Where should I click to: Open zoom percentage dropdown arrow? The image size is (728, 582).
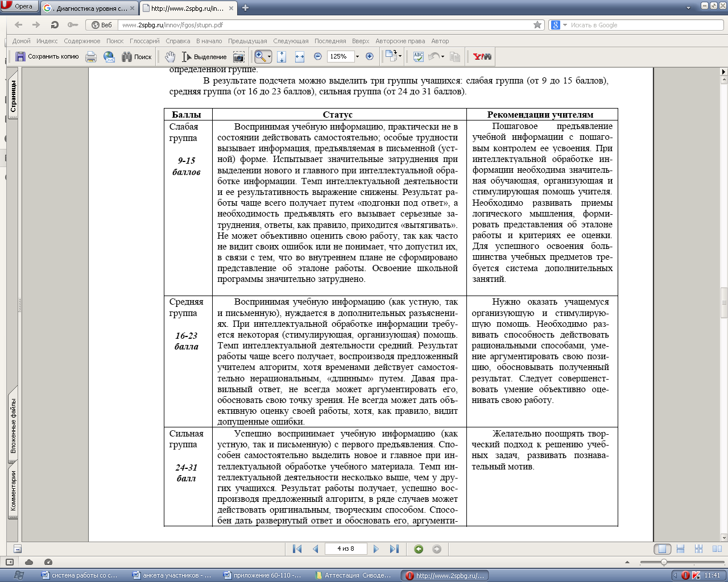tap(357, 57)
